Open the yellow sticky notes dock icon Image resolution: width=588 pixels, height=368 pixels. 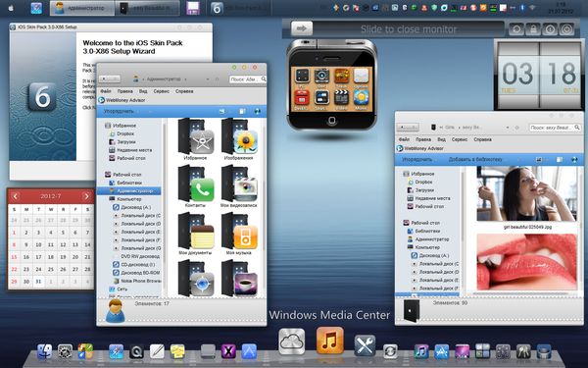(x=177, y=352)
